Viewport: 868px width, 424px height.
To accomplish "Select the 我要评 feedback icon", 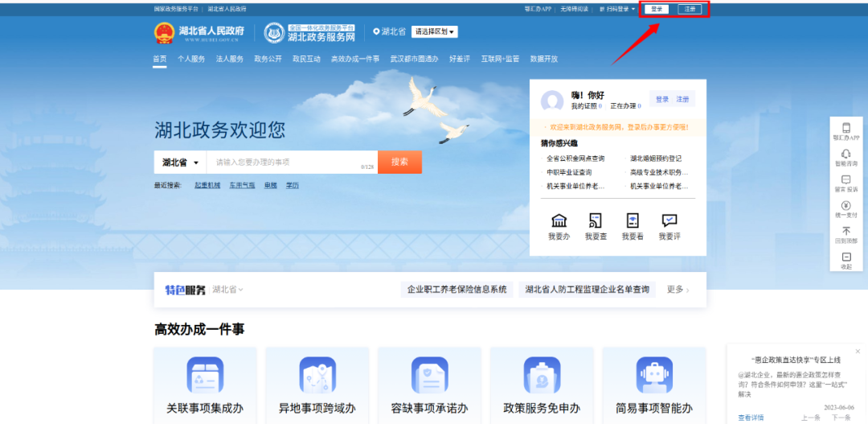I will tap(669, 221).
